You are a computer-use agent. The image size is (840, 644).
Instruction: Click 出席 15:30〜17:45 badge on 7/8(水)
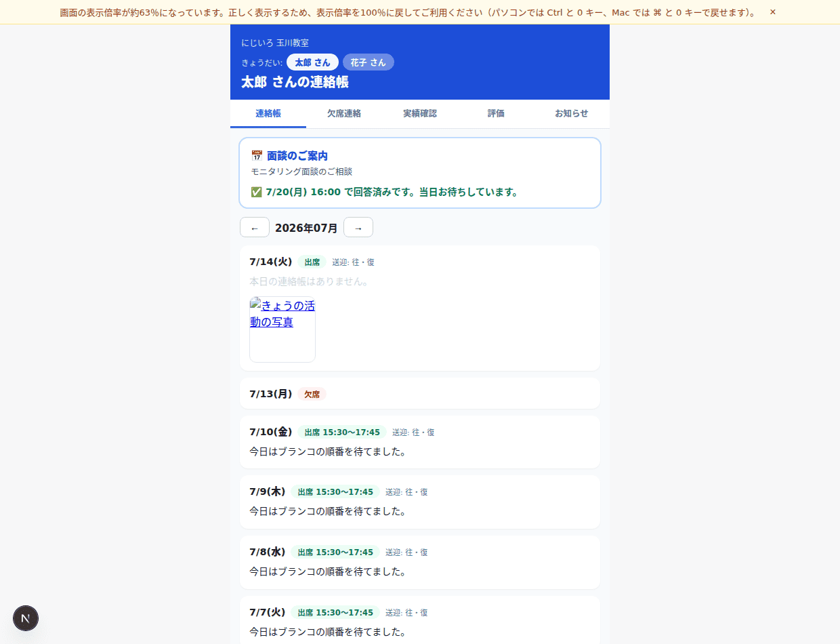(x=335, y=552)
